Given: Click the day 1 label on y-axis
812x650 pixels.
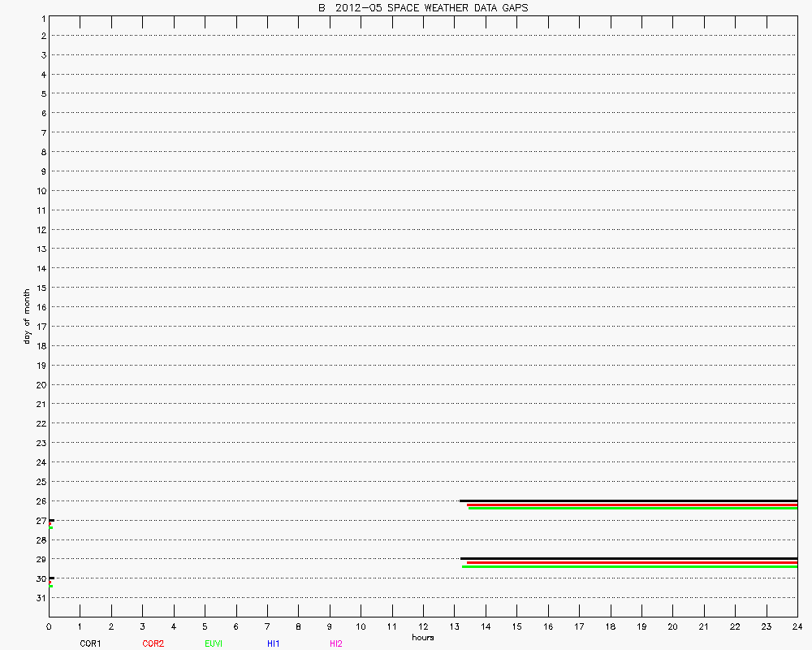Looking at the screenshot, I should point(41,17).
